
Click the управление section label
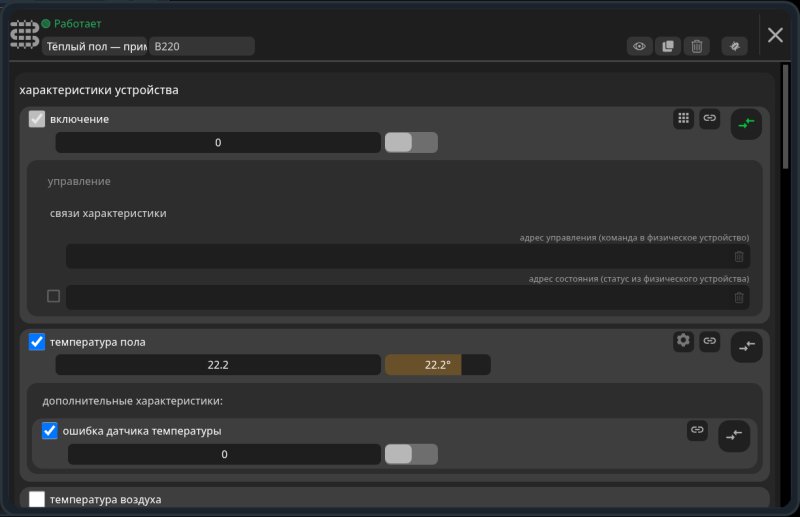click(x=79, y=181)
